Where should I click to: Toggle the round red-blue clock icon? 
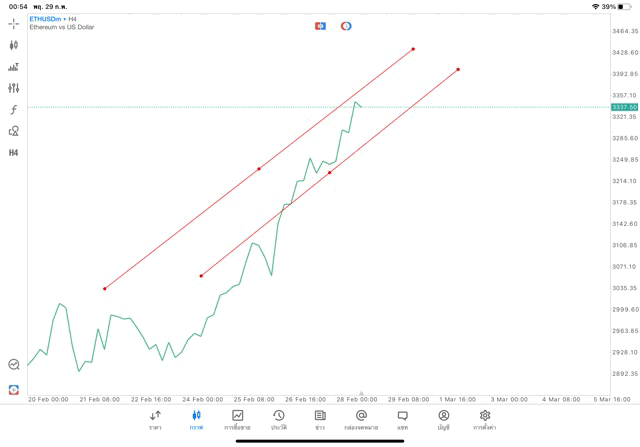[346, 26]
